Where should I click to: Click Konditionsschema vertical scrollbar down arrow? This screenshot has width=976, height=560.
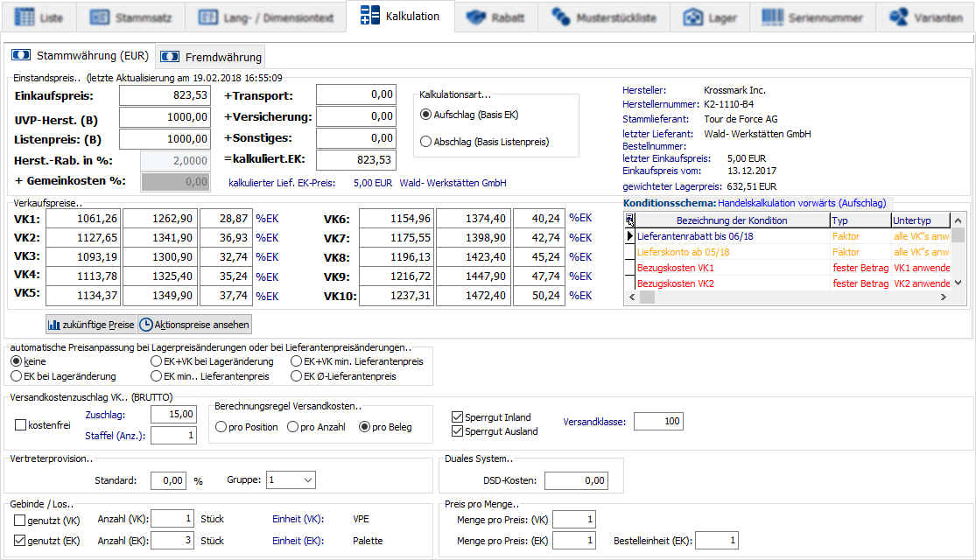click(x=958, y=283)
